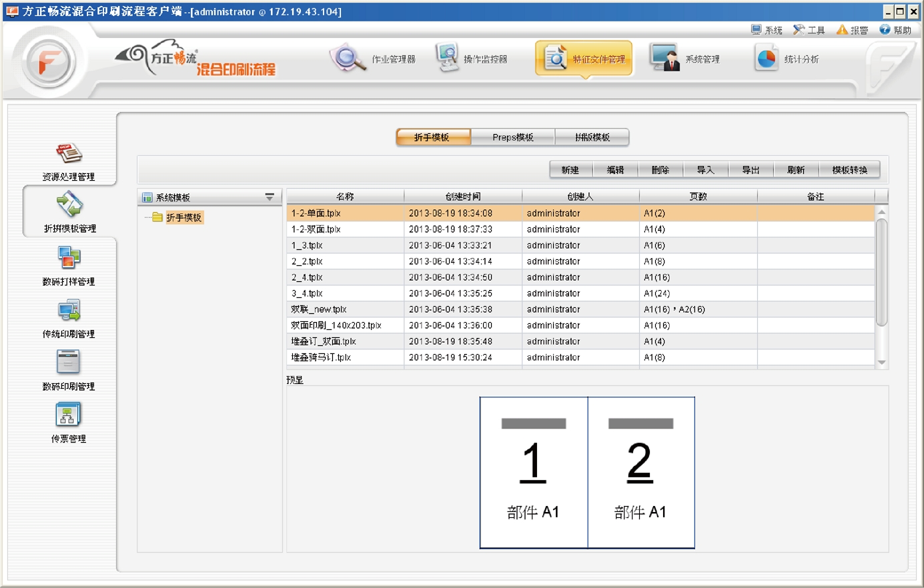Select the 双联_new.tplx row
The height and width of the screenshot is (588, 924).
[x=319, y=309]
